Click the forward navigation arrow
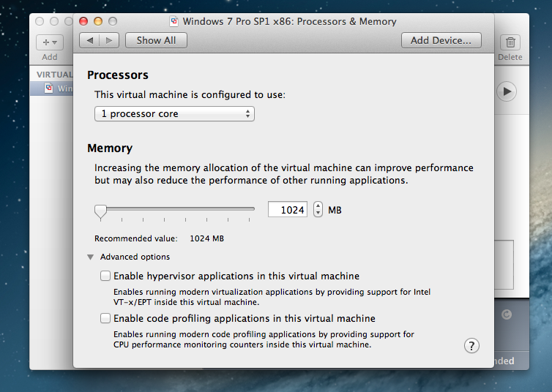This screenshot has width=552, height=392. click(x=108, y=40)
